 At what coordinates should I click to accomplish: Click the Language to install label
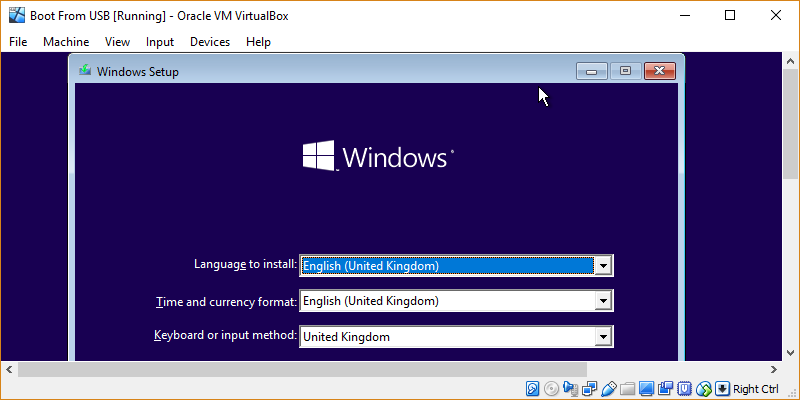point(245,264)
